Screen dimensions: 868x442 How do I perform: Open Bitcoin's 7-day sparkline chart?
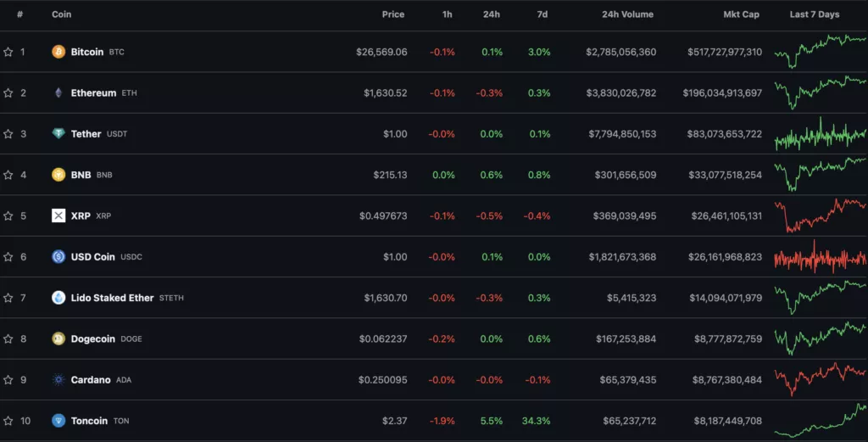pos(821,52)
